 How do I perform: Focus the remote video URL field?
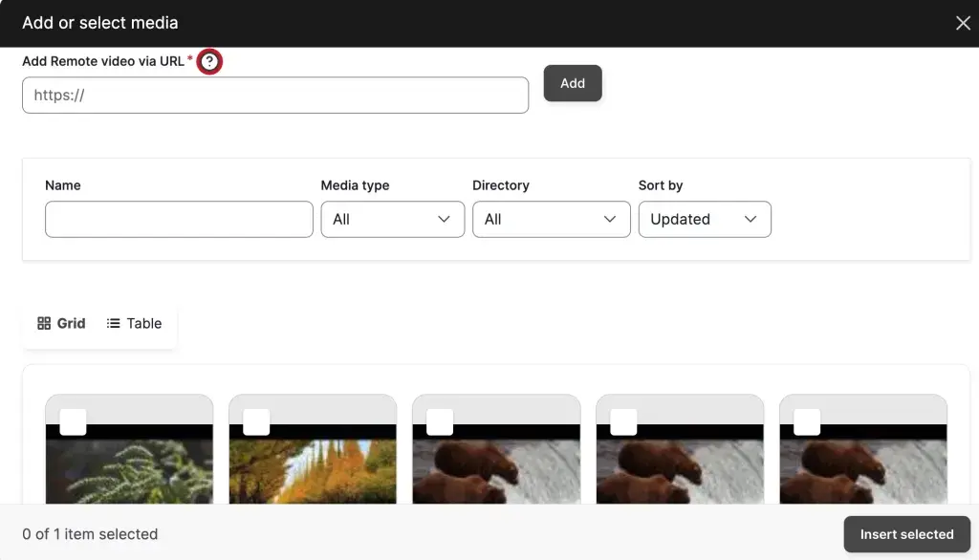tap(275, 96)
